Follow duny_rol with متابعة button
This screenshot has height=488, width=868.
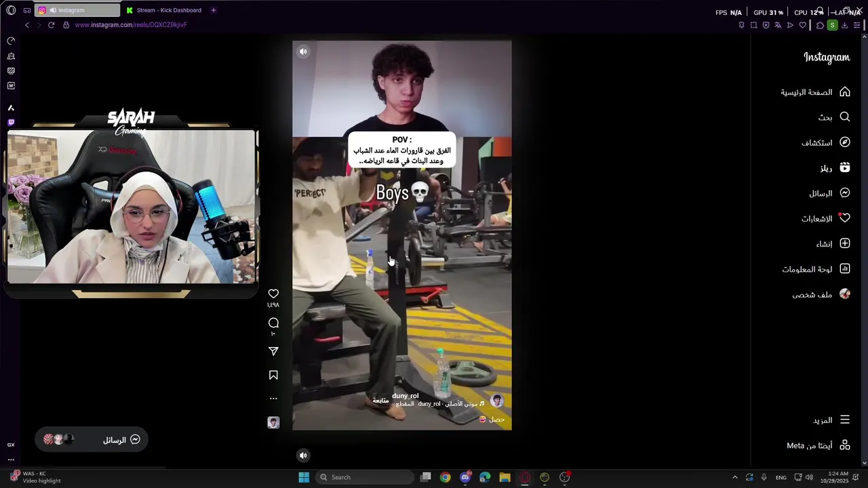pyautogui.click(x=380, y=401)
